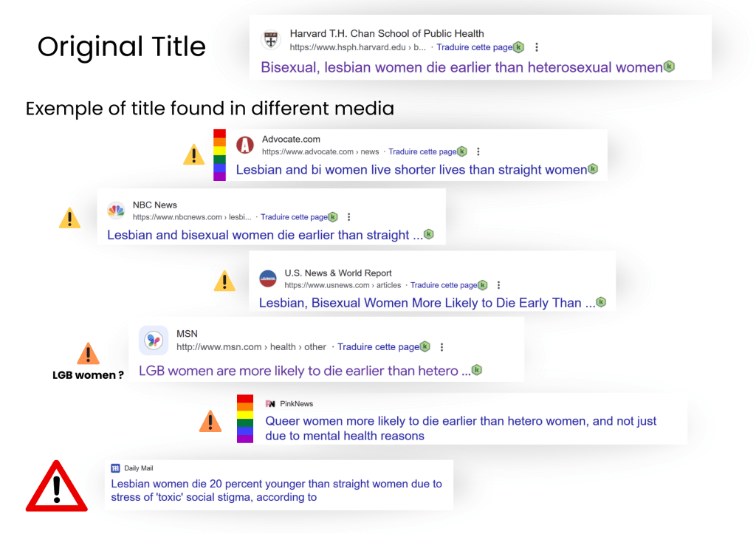Click the Daily Mail favicon

pos(115,468)
